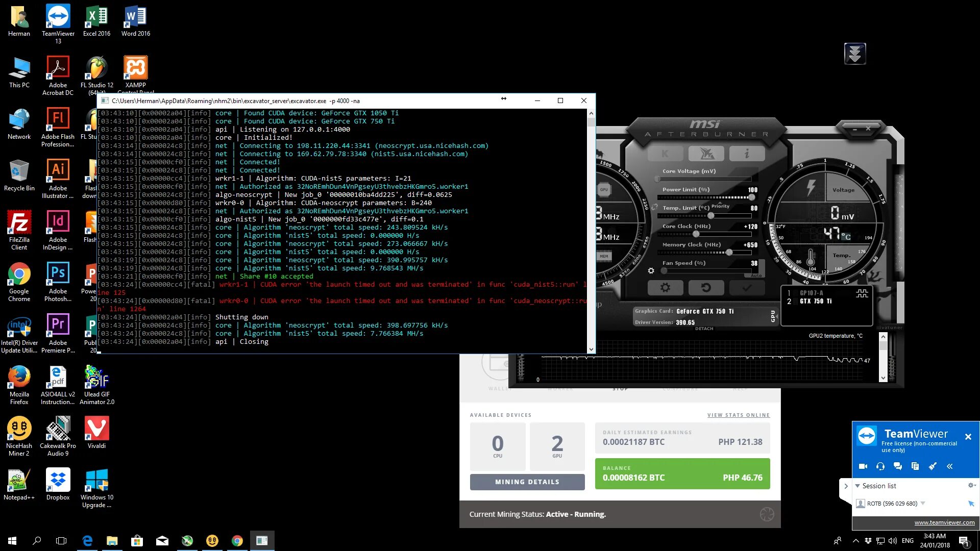Open Ulead GIF Animator 2.0 icon
980x551 pixels.
point(96,385)
